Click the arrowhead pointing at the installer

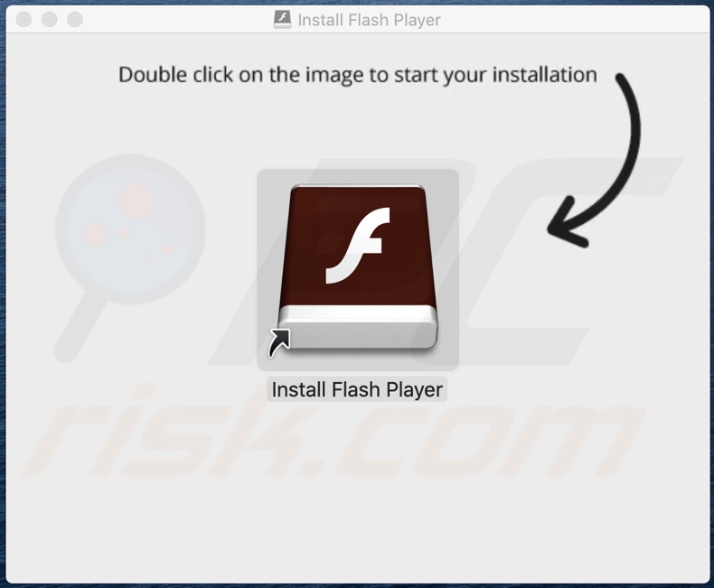pyautogui.click(x=567, y=223)
